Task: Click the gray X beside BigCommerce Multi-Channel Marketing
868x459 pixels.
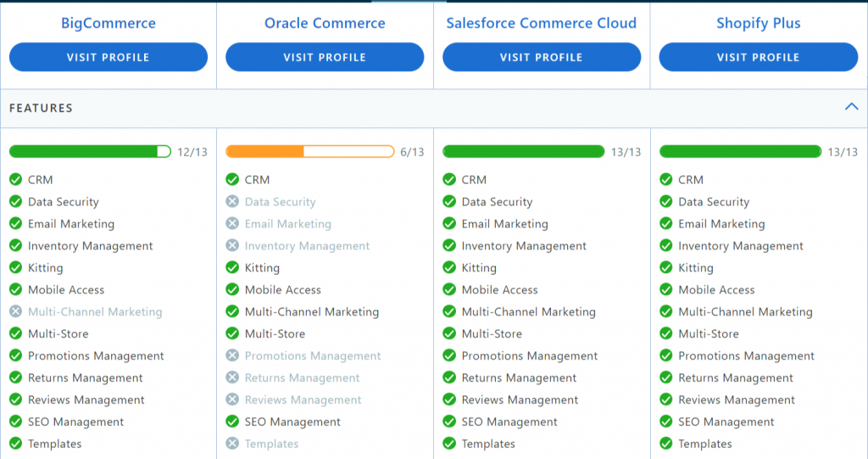Action: (x=15, y=311)
